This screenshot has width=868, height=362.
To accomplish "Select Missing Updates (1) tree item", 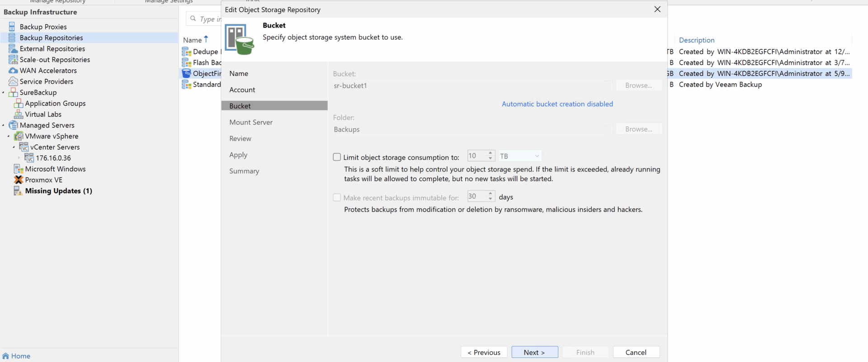I will [x=59, y=191].
